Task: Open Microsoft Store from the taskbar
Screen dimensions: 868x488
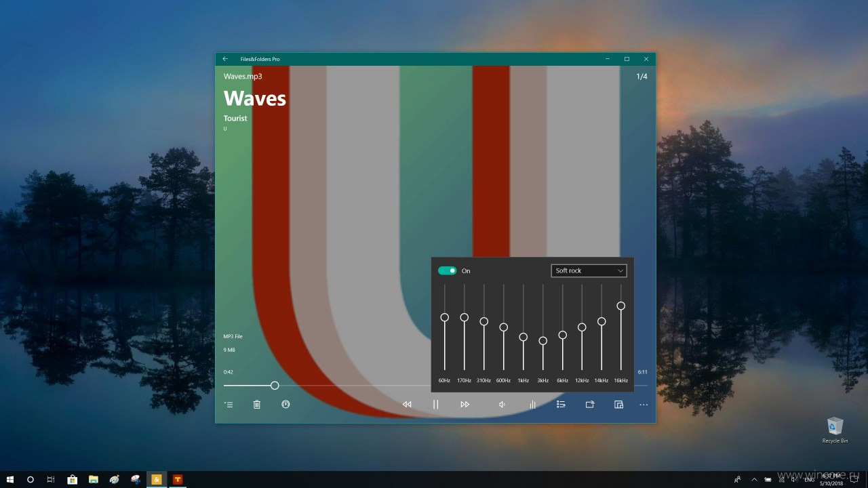Action: click(x=72, y=479)
